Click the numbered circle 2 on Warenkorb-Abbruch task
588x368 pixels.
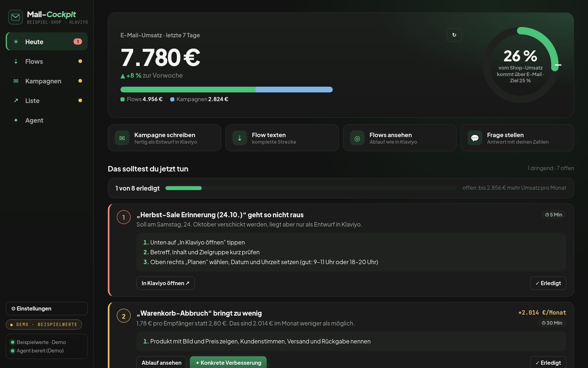(x=124, y=316)
